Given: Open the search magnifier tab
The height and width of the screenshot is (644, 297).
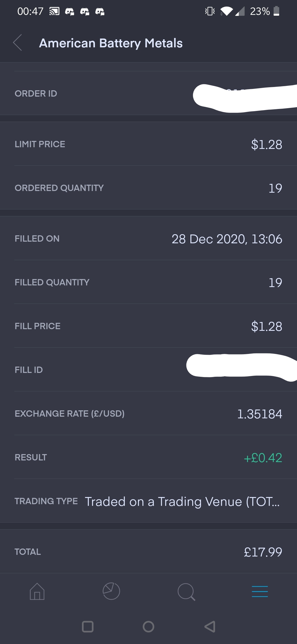Looking at the screenshot, I should coord(186,591).
